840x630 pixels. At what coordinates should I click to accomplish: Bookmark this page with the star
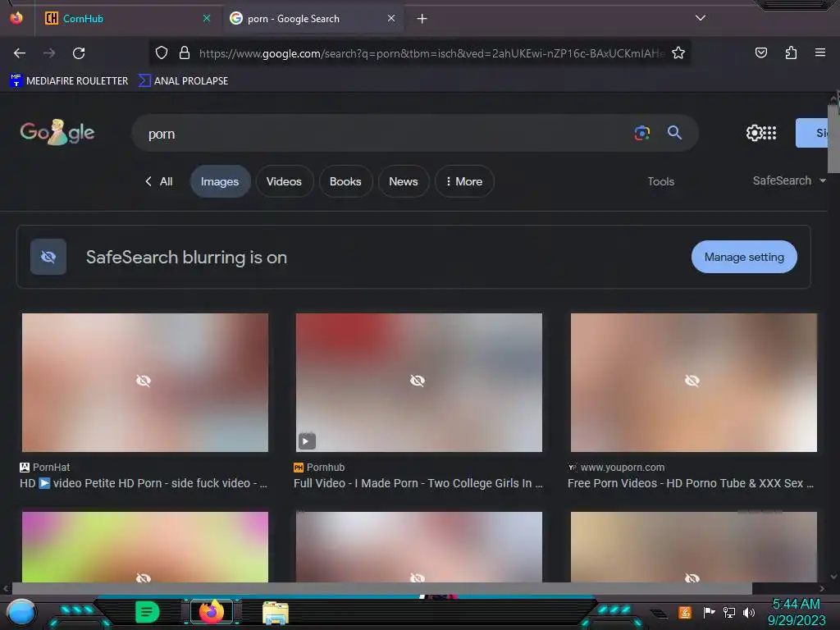678,52
